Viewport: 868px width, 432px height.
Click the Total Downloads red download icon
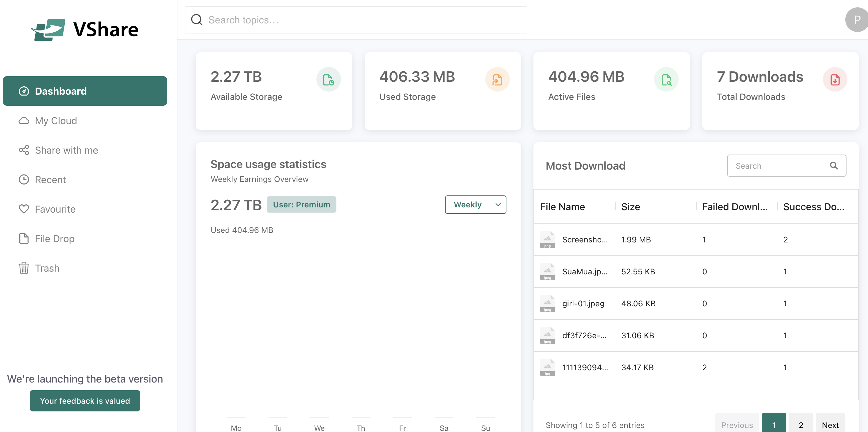(x=835, y=80)
